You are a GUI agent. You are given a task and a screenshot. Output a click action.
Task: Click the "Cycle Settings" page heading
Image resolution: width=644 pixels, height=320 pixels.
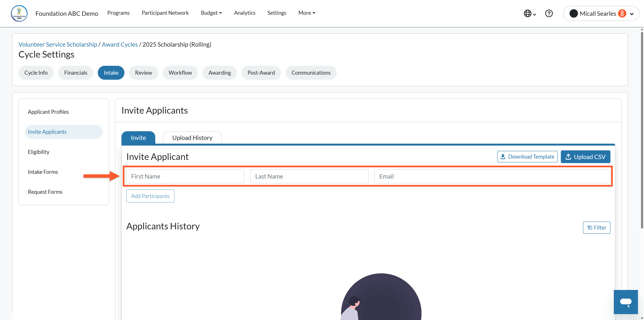tap(46, 54)
